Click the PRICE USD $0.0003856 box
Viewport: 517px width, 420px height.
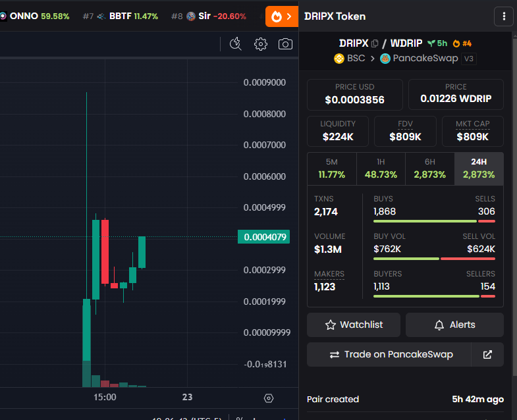(355, 94)
